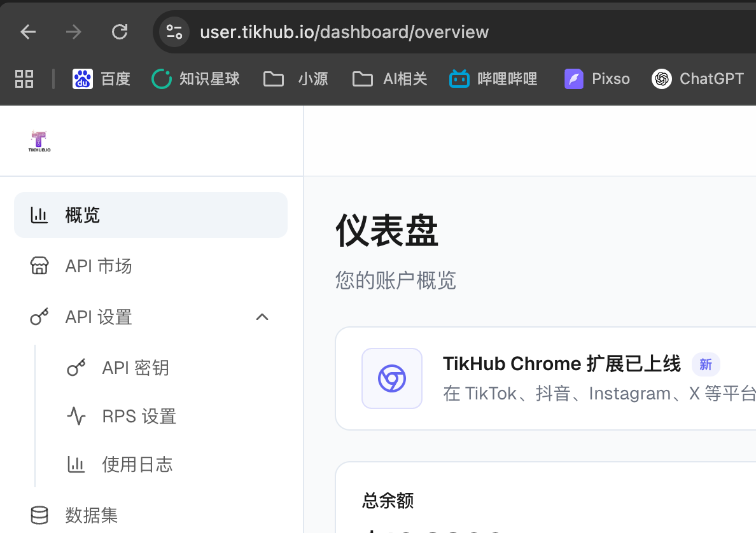Open the TikHub Chrome 扩展已上线 announcement

tap(562, 364)
